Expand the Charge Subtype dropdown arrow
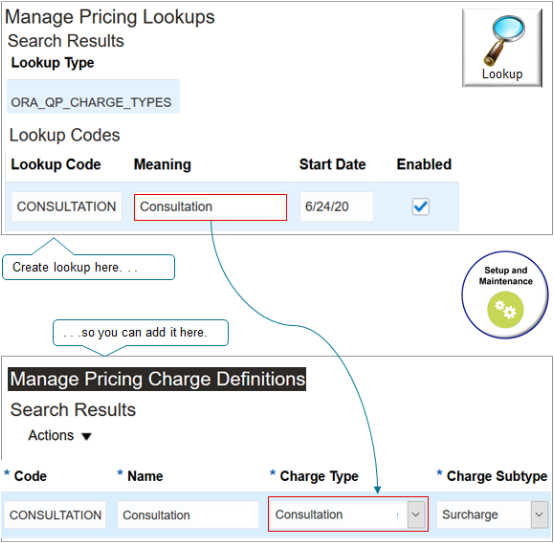The width and height of the screenshot is (554, 543). (539, 514)
